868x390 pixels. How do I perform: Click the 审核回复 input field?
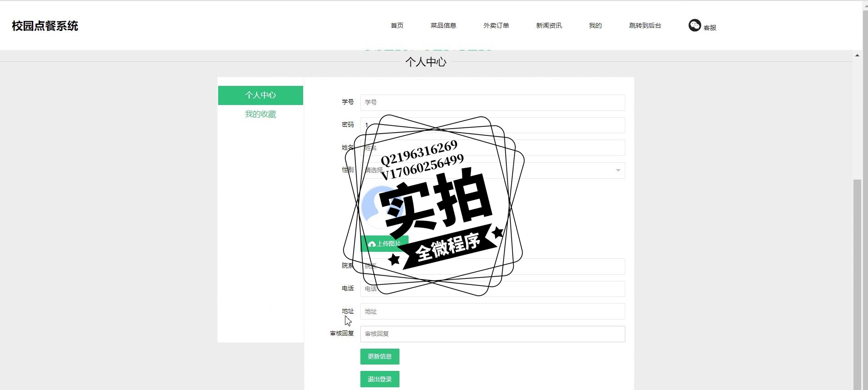pos(493,334)
